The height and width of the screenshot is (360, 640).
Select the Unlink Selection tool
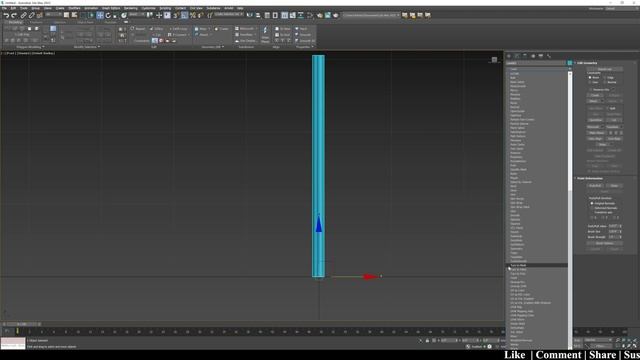pyautogui.click(x=31, y=16)
